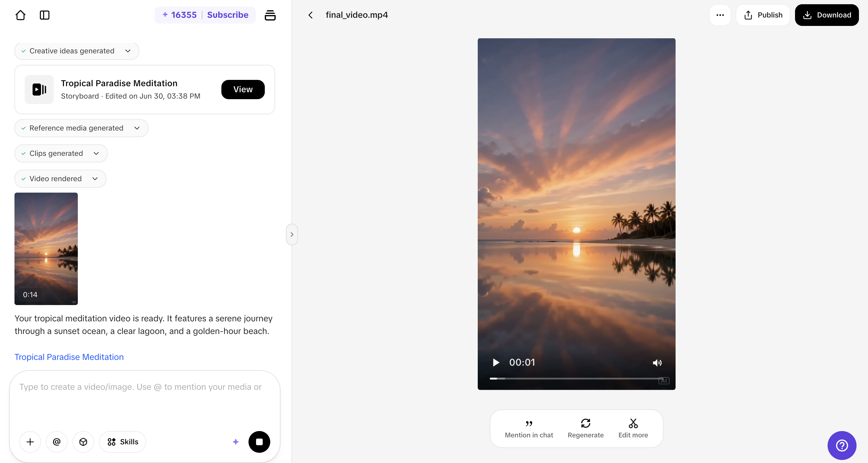Open the Tropical Paradise Meditation link
868x463 pixels.
coord(69,357)
